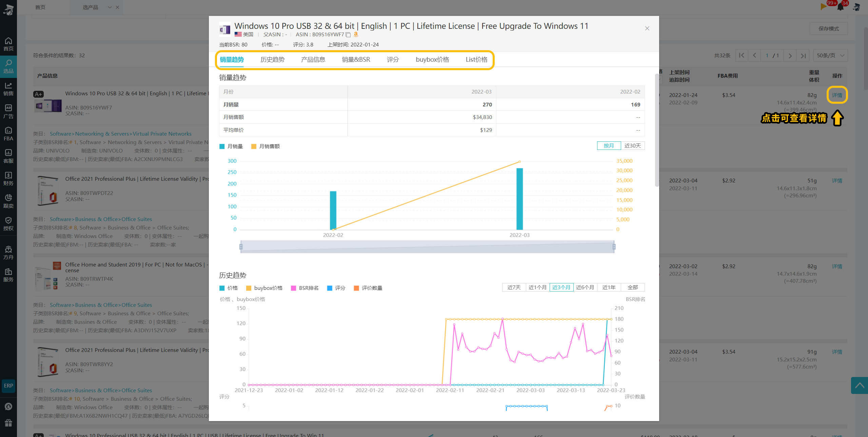868x437 pixels.
Task: Toggle the 月销量 legend series
Action: (x=231, y=146)
